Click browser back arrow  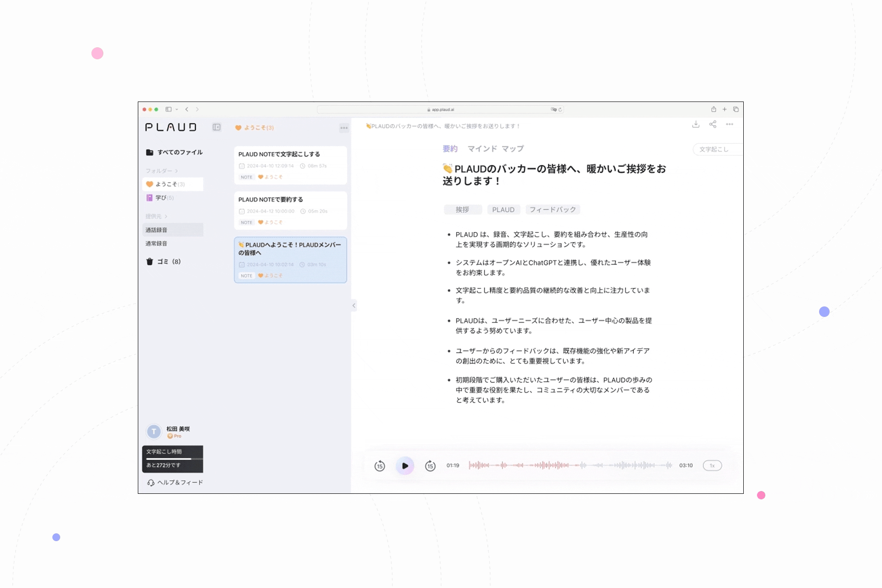(187, 109)
